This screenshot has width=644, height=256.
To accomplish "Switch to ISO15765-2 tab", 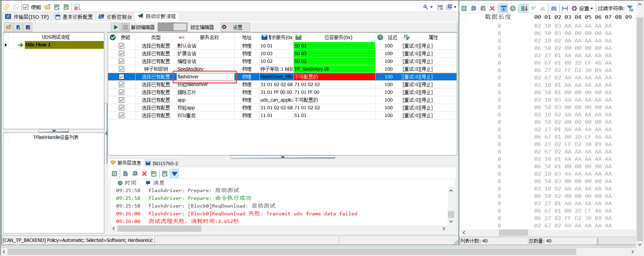I will (162, 163).
